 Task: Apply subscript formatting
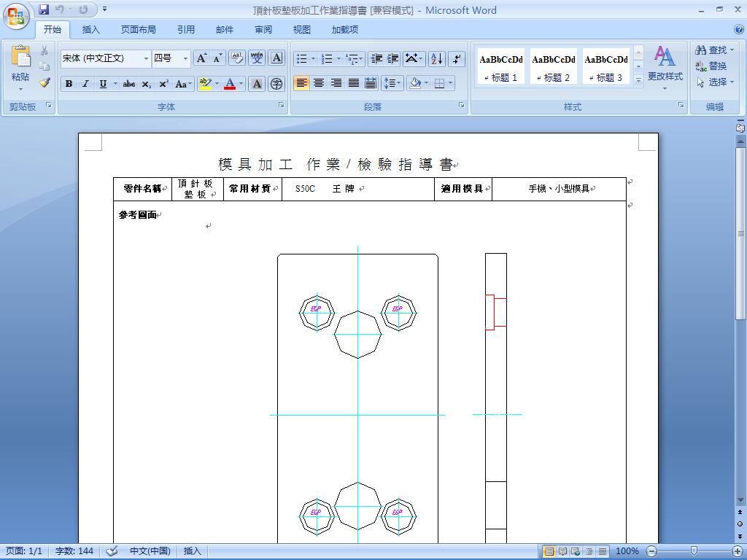(146, 84)
